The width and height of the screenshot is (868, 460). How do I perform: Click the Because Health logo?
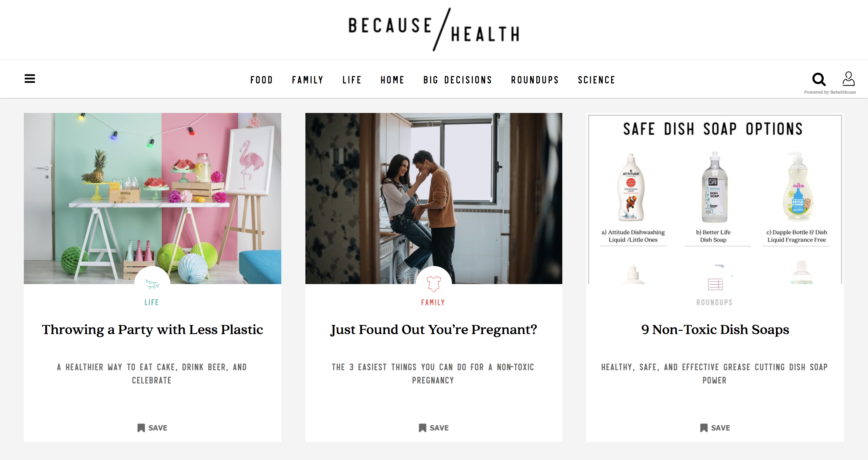pos(434,30)
